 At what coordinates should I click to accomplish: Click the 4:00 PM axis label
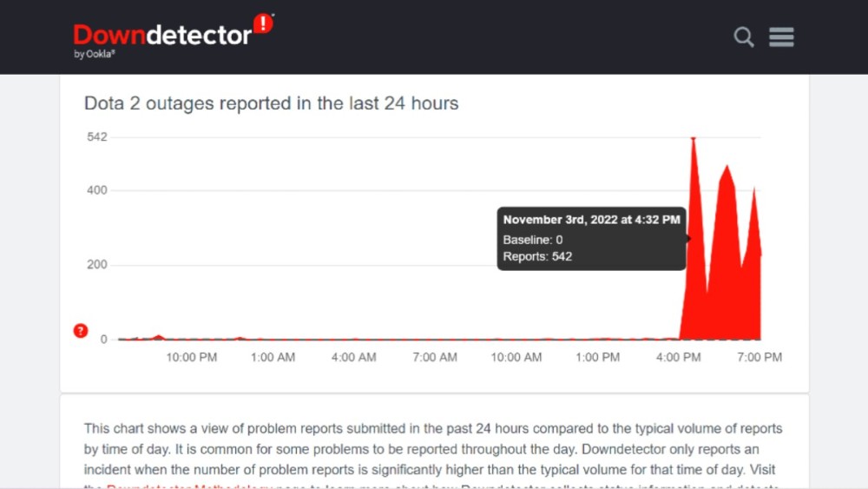coord(678,357)
